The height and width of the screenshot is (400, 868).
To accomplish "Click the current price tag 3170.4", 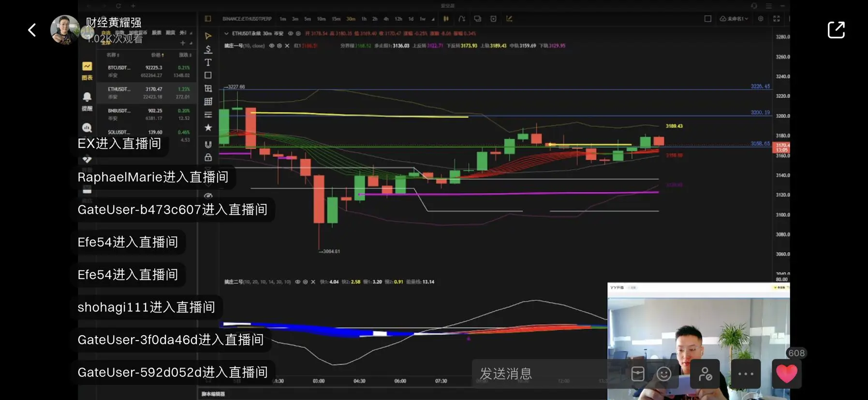I will point(782,147).
